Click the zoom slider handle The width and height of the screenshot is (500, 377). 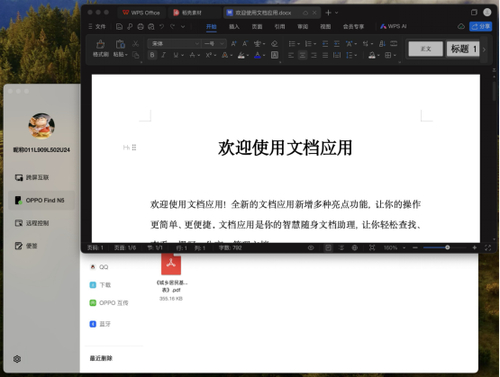tap(447, 248)
